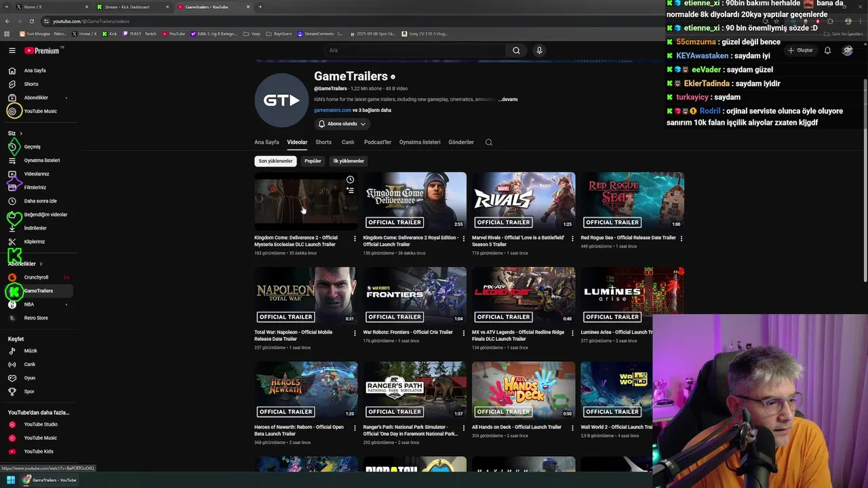This screenshot has height=488, width=868.
Task: Play the Marvel Rivals Season 5 trailer thumbnail
Action: [524, 201]
